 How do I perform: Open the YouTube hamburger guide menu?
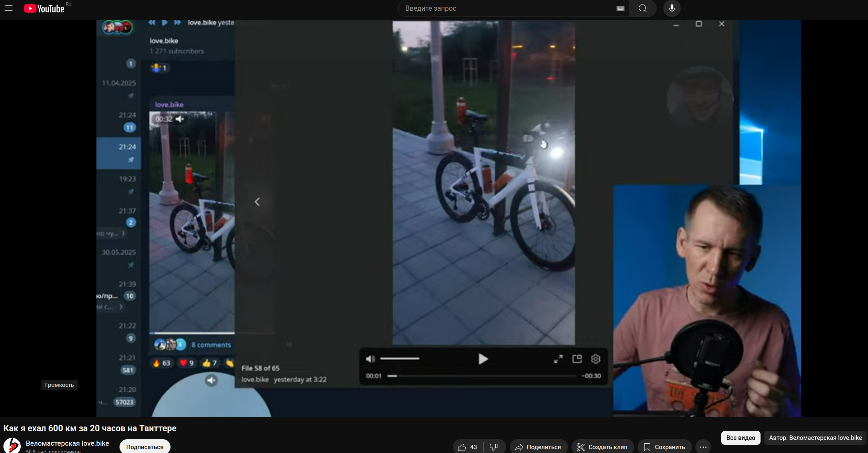[9, 8]
